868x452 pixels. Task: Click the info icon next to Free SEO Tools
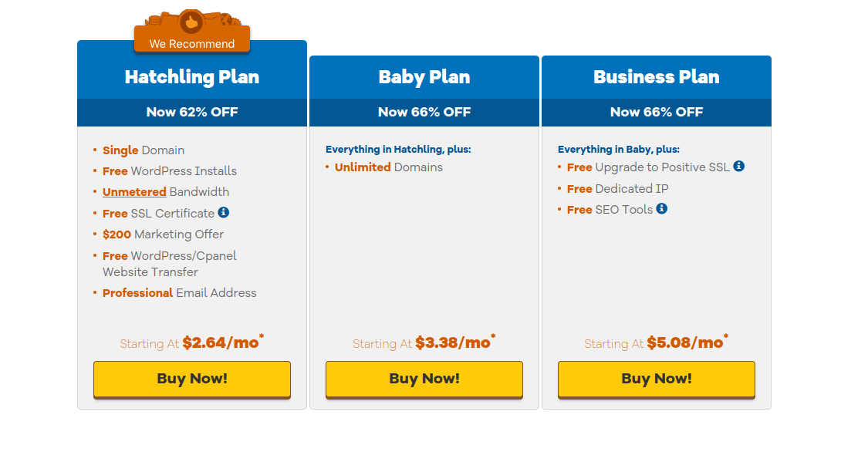click(661, 209)
